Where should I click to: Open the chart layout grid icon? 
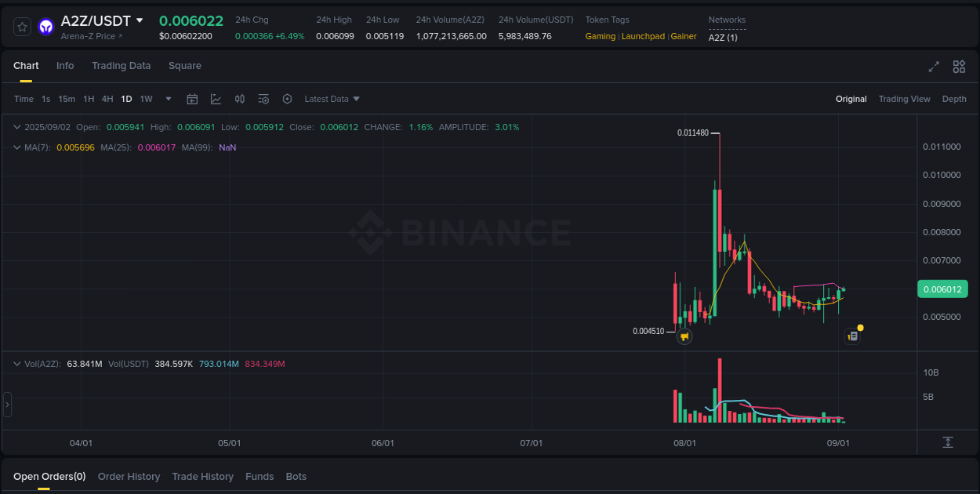[959, 67]
